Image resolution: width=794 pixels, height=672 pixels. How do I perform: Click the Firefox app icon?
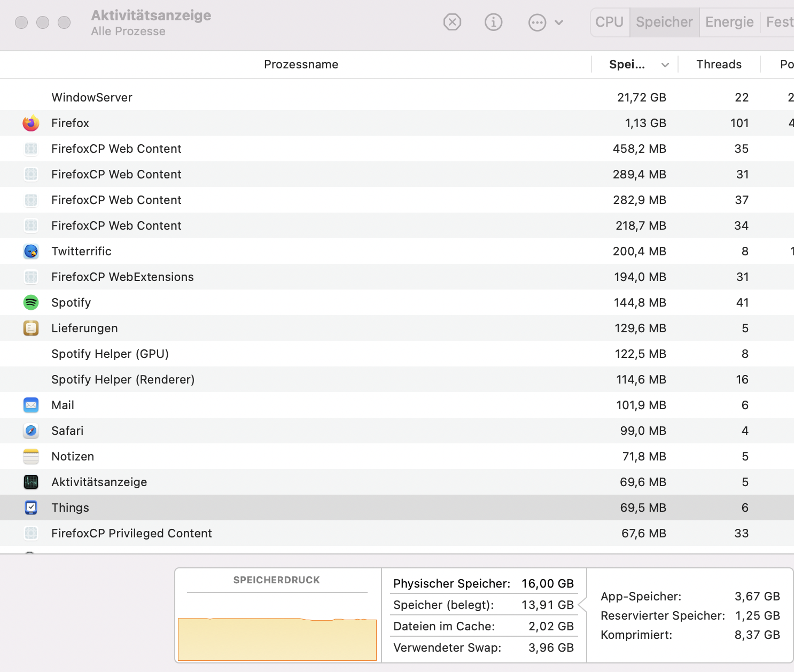coord(31,123)
